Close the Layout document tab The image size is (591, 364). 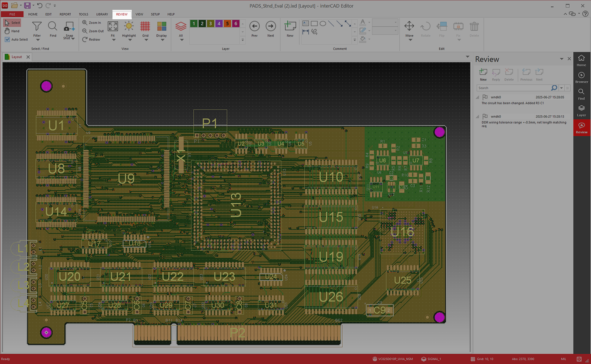pos(28,57)
